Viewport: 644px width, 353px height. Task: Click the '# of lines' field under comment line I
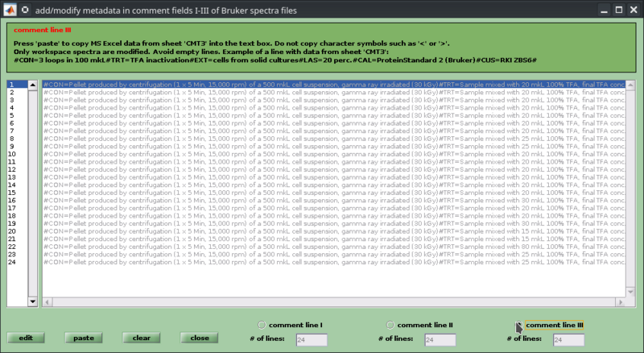pos(311,339)
